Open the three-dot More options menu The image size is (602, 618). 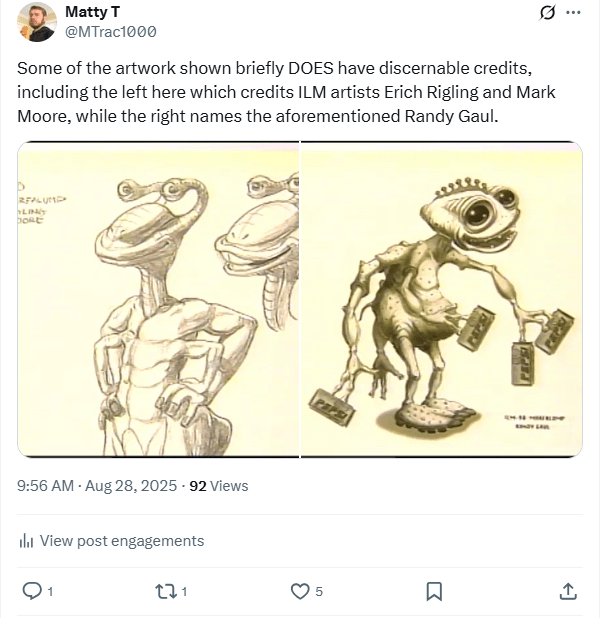[x=573, y=13]
